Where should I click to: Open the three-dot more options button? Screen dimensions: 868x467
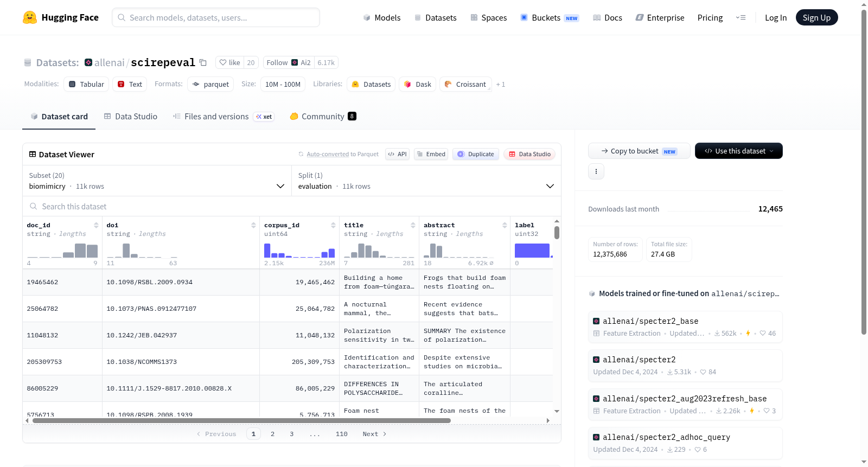(596, 171)
